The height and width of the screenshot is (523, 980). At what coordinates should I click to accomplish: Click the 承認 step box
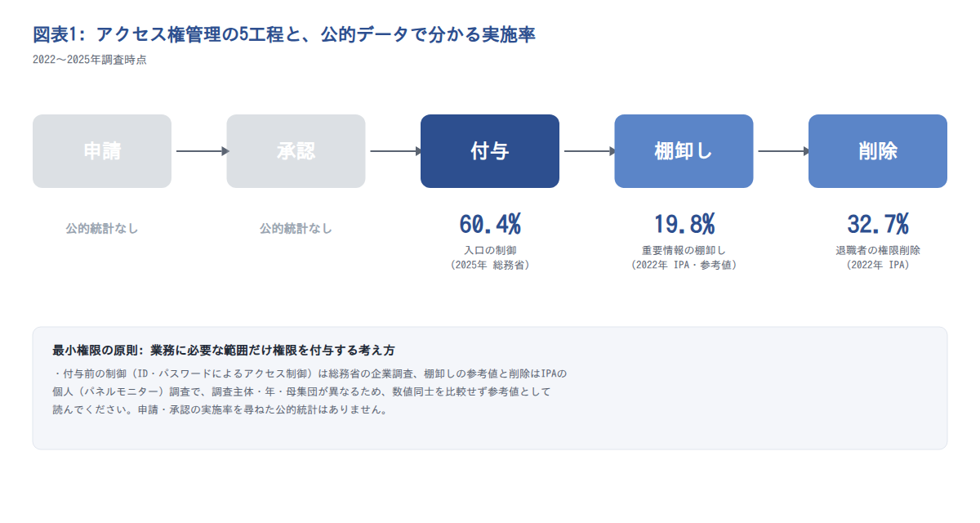[x=296, y=151]
